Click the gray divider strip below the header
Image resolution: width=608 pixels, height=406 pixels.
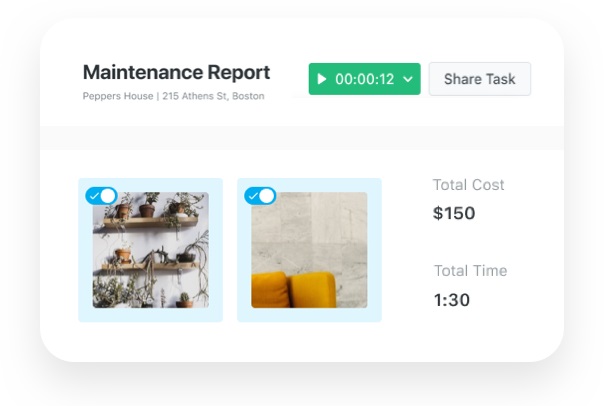click(300, 138)
